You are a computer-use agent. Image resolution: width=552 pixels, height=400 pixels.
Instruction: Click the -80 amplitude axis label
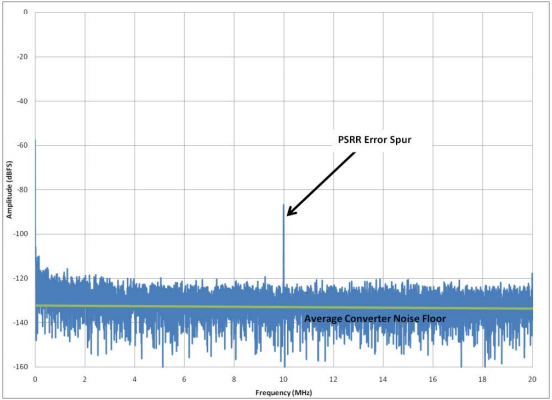[23, 189]
